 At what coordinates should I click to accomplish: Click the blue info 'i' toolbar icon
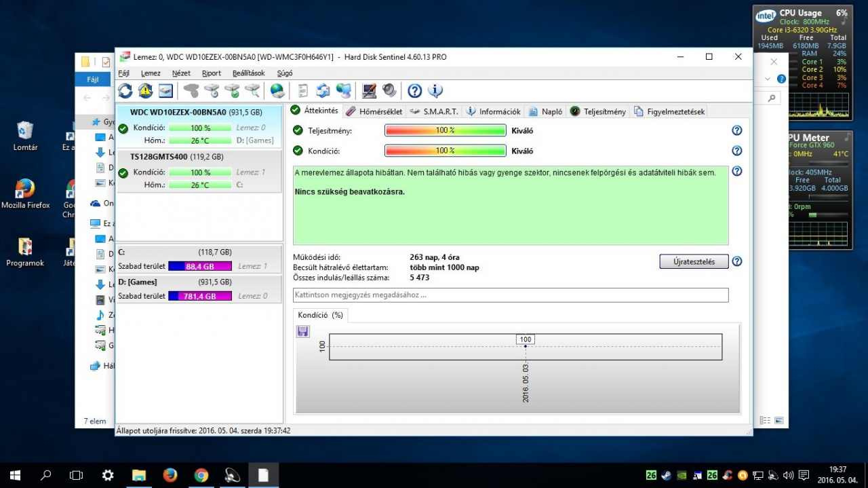435,91
